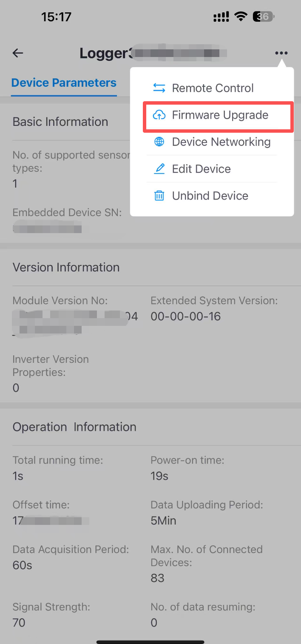Open the three-dot more options menu
Image resolution: width=301 pixels, height=644 pixels.
281,53
